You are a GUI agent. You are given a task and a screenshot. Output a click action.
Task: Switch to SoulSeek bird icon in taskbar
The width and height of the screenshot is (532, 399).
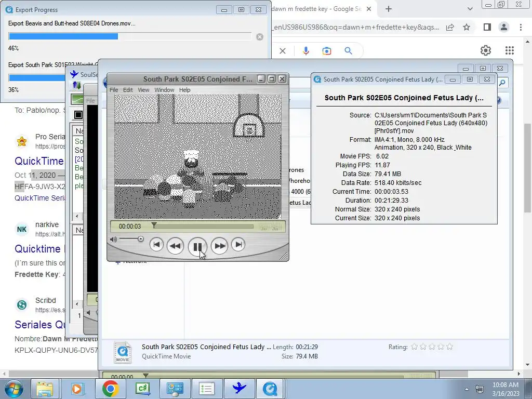pyautogui.click(x=239, y=389)
